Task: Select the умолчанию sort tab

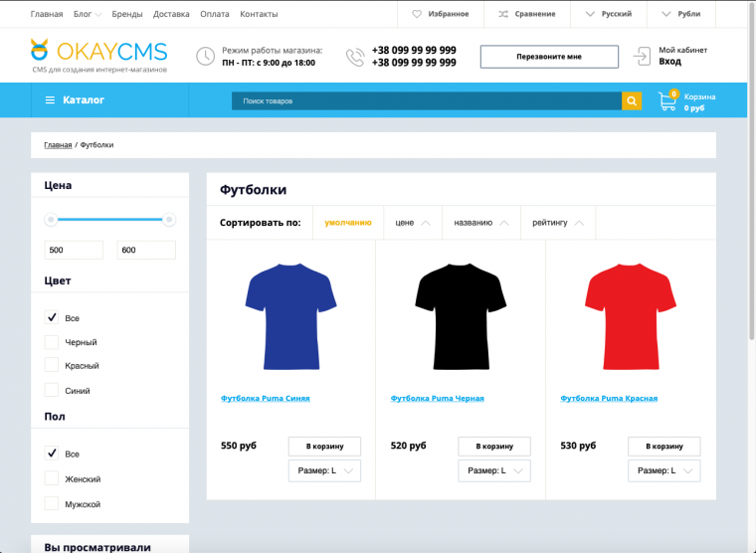Action: coord(348,223)
